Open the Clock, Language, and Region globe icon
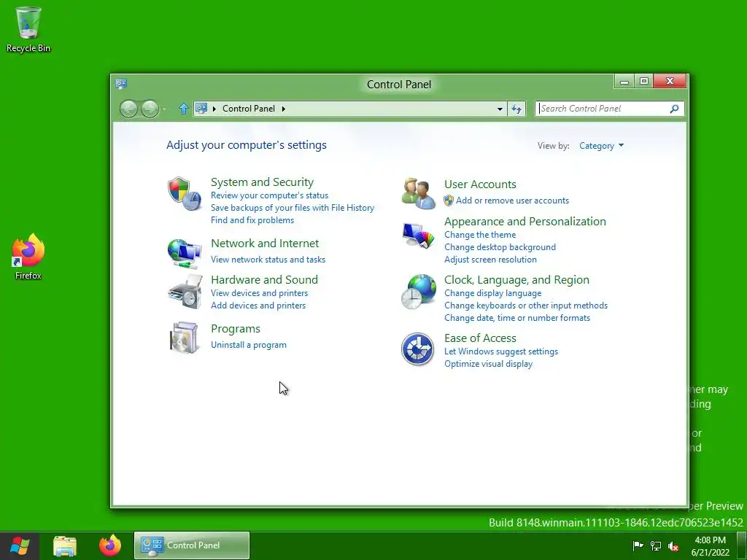747x560 pixels. click(x=418, y=292)
